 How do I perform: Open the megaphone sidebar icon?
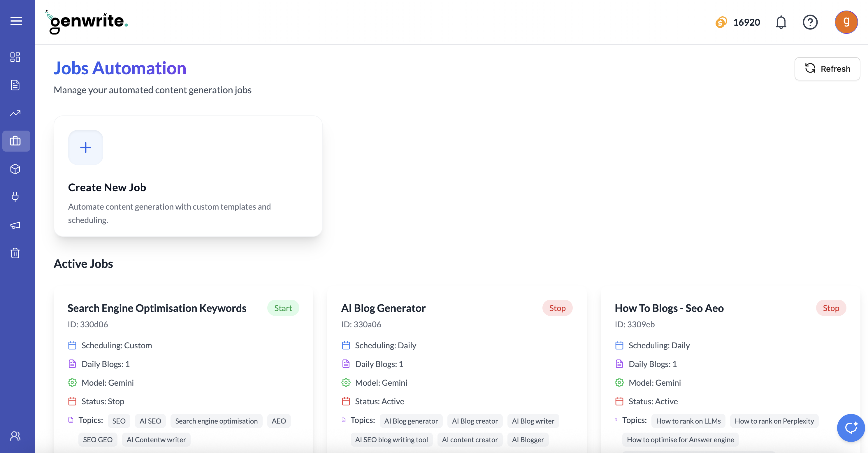pyautogui.click(x=15, y=225)
